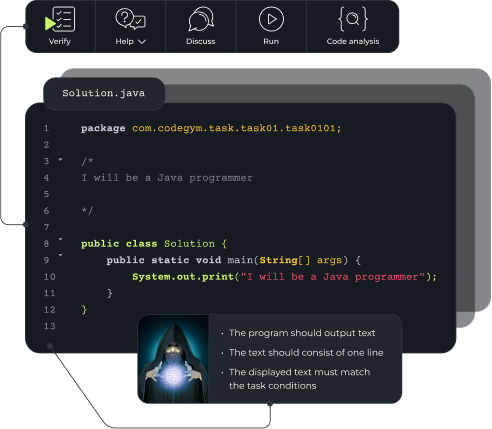Screen dimensions: 492x429
Task: Click line number 7 in the gutter
Action: pos(46,227)
